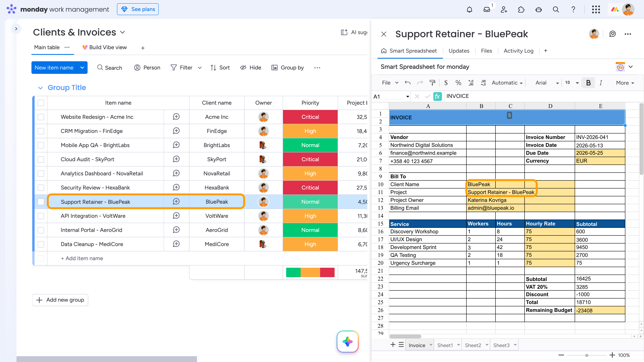Screen dimensions: 644x362
Task: Expand the collapsed left sidebar
Action: coord(16,29)
